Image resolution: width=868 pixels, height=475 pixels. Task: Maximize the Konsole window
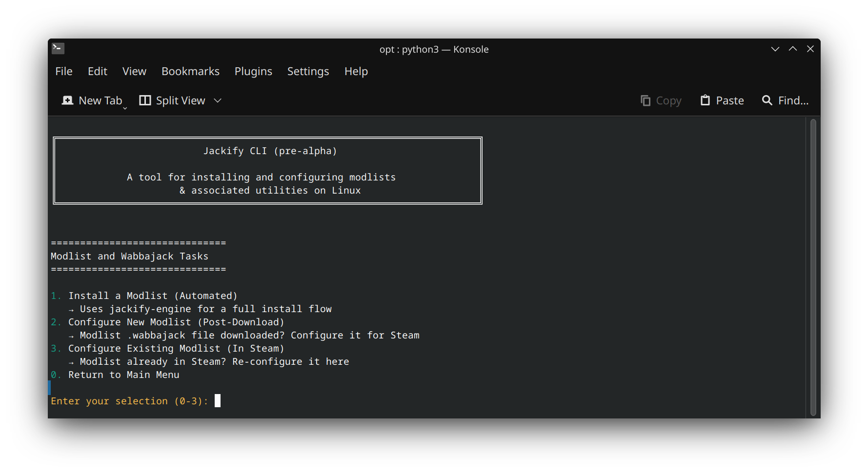point(793,49)
